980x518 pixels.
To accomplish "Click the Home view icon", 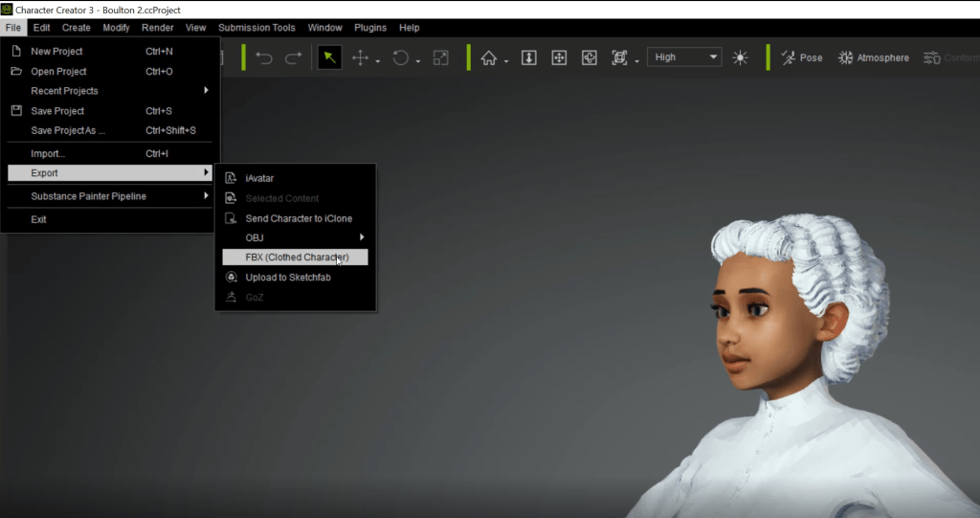I will [489, 57].
